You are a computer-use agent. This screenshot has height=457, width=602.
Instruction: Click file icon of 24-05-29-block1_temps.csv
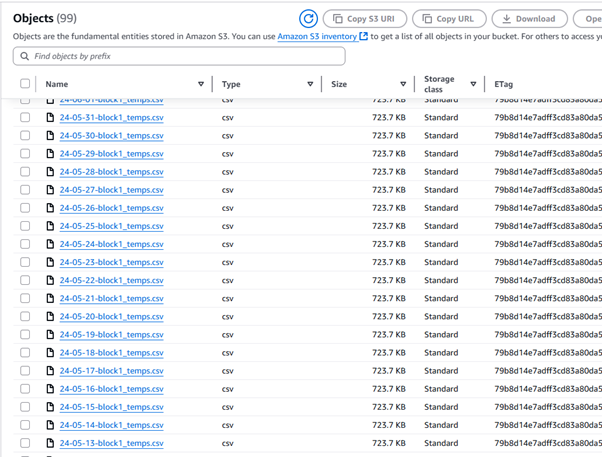tap(50, 153)
